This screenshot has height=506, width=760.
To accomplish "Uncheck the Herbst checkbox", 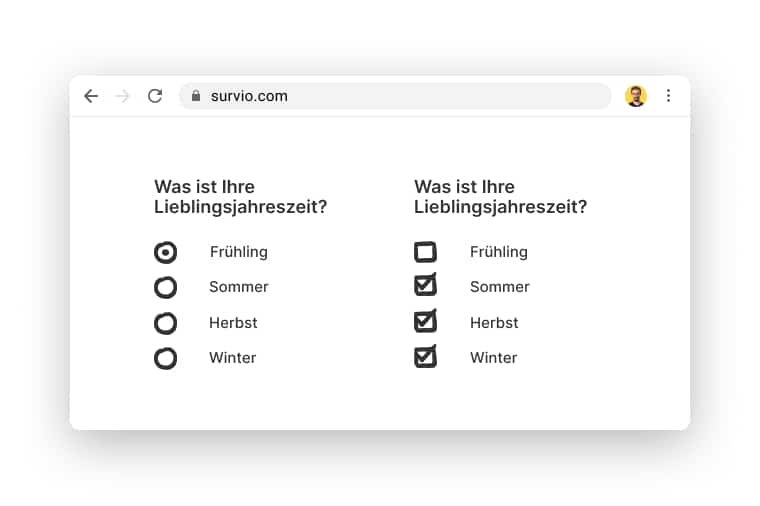I will click(426, 322).
